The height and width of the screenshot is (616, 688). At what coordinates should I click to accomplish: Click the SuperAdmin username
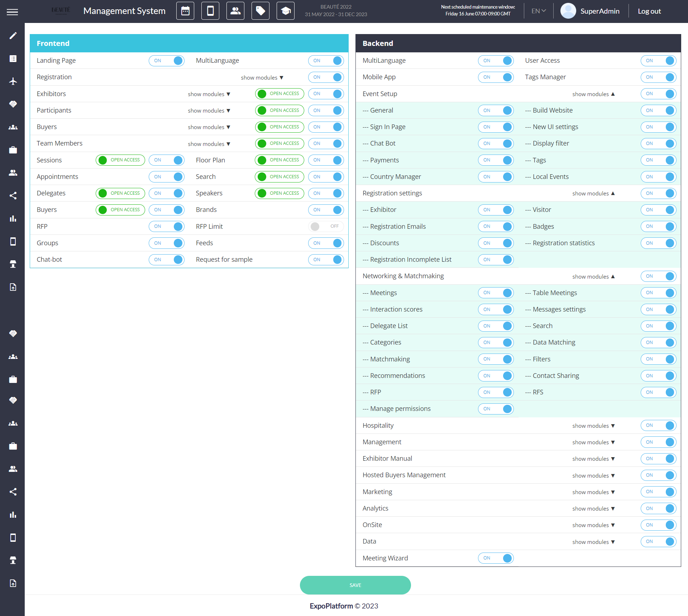[x=600, y=11]
